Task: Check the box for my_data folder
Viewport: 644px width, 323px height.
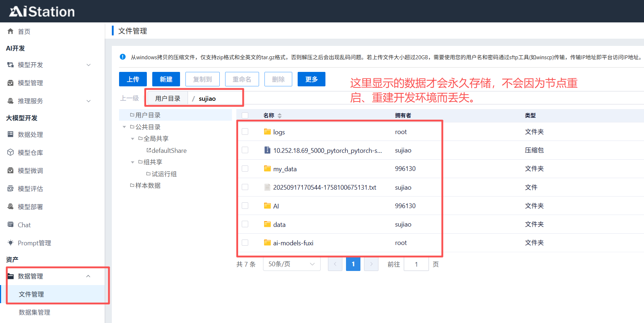Action: click(245, 169)
